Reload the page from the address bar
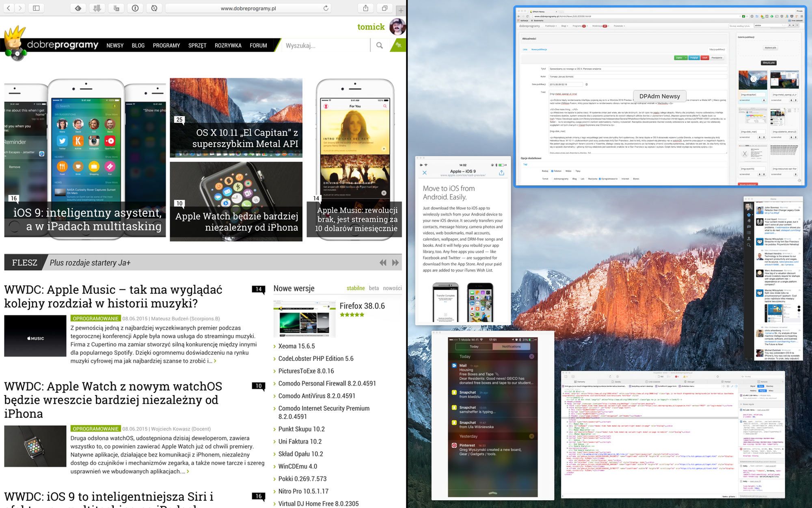The width and height of the screenshot is (812, 508). coord(326,8)
